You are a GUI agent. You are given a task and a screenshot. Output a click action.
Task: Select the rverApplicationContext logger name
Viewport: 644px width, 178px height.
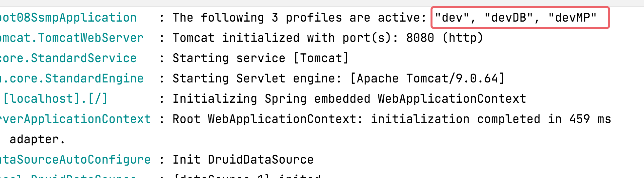pyautogui.click(x=75, y=119)
